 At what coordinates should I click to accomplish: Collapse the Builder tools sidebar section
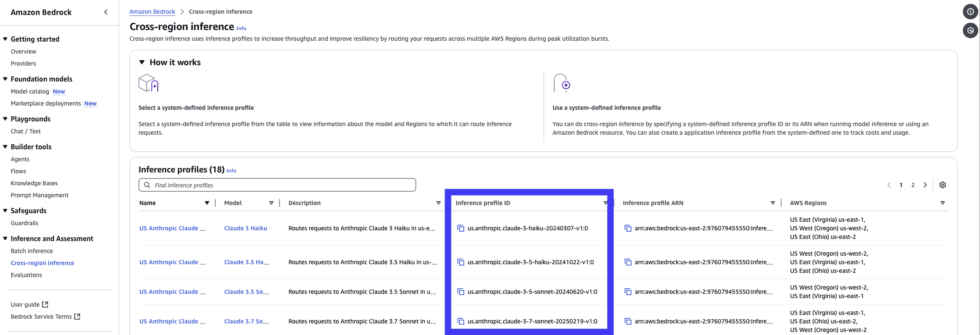(x=5, y=147)
